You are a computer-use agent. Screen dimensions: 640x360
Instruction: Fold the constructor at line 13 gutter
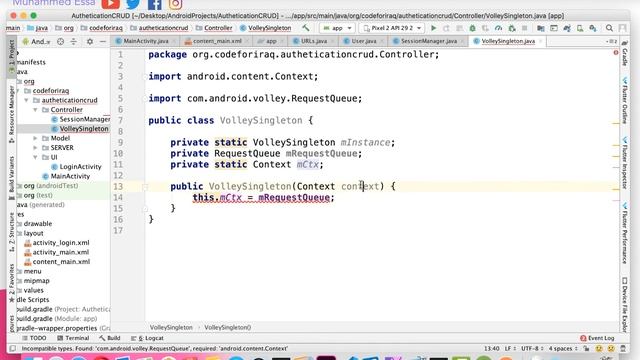tap(145, 187)
